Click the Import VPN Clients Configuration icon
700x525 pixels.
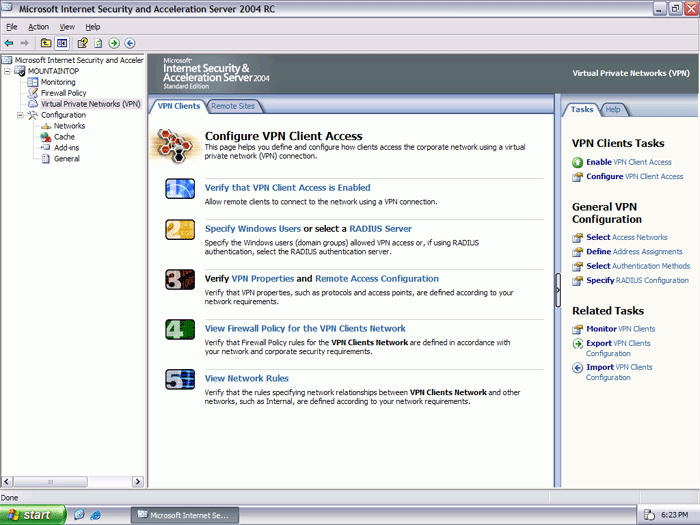(x=577, y=367)
